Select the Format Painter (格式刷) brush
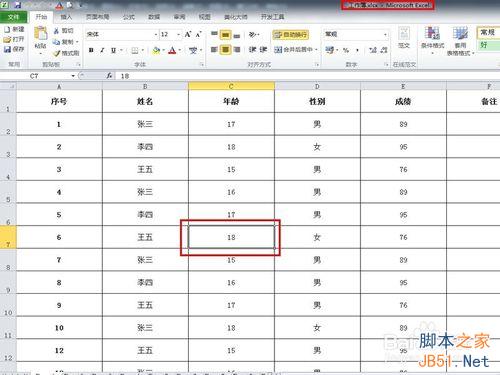 point(57,53)
